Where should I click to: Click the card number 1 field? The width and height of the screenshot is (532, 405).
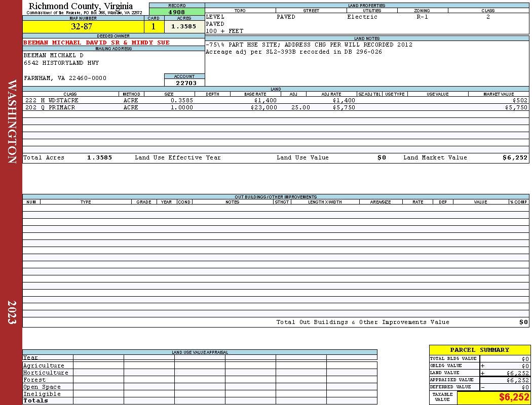point(154,26)
